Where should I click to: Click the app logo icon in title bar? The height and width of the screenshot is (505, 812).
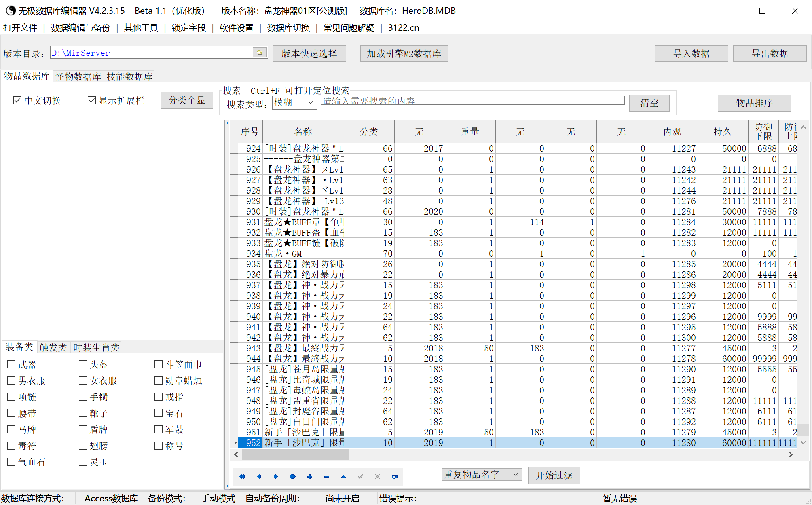tap(11, 11)
